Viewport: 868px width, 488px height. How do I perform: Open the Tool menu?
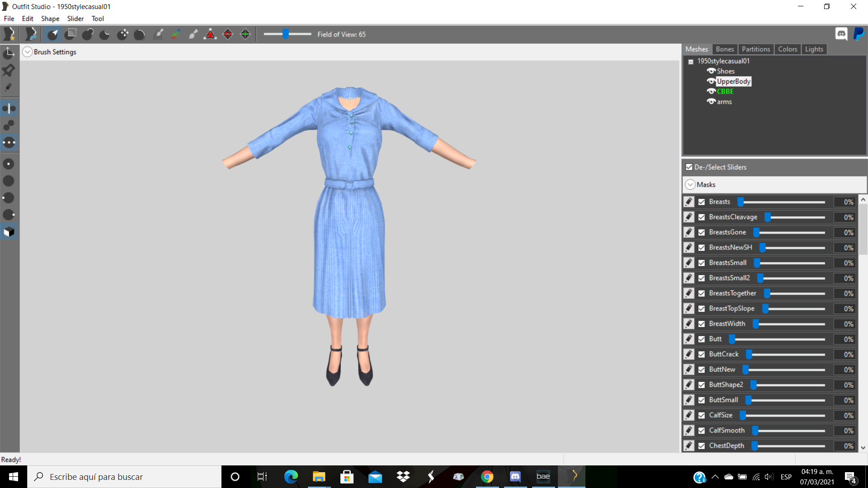98,19
